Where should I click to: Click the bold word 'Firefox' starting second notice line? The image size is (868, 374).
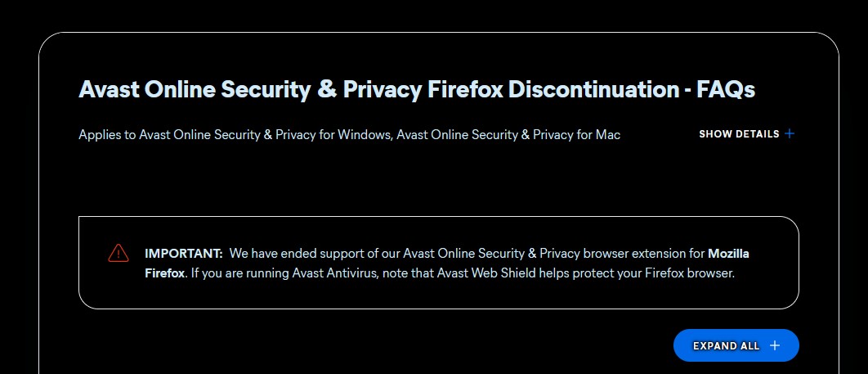pyautogui.click(x=164, y=273)
